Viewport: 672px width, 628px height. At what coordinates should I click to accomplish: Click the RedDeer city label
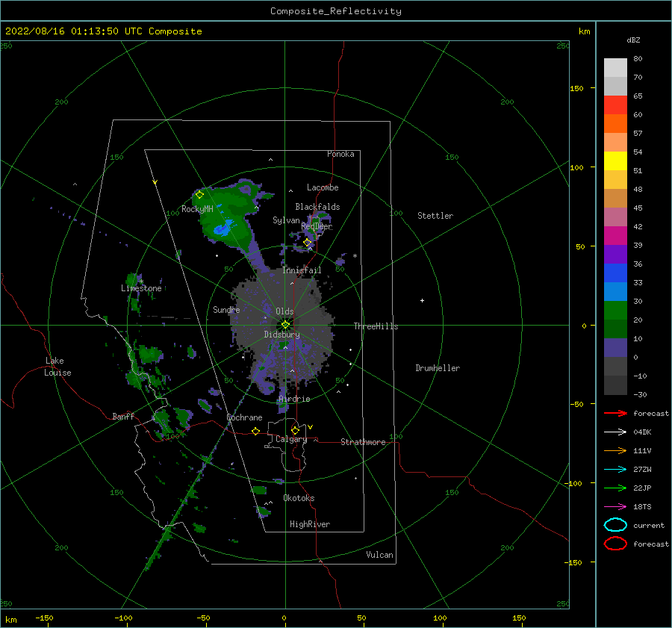pos(317,226)
